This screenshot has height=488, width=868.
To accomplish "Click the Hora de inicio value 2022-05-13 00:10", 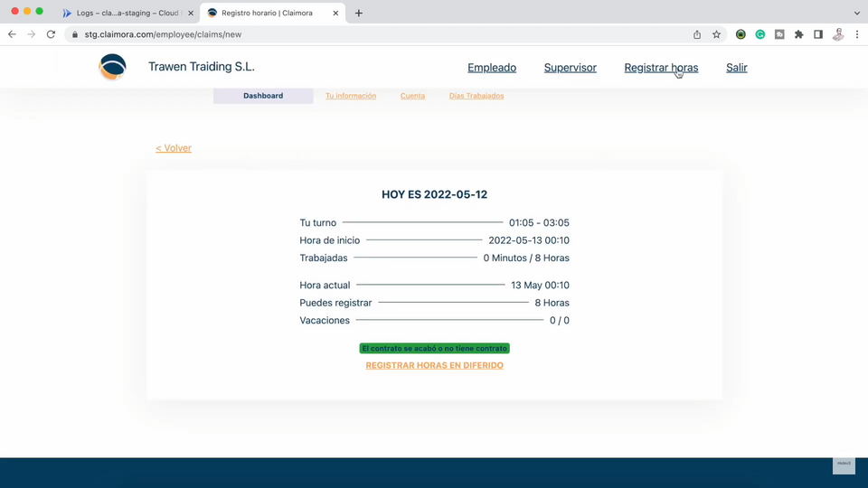I will pos(529,240).
